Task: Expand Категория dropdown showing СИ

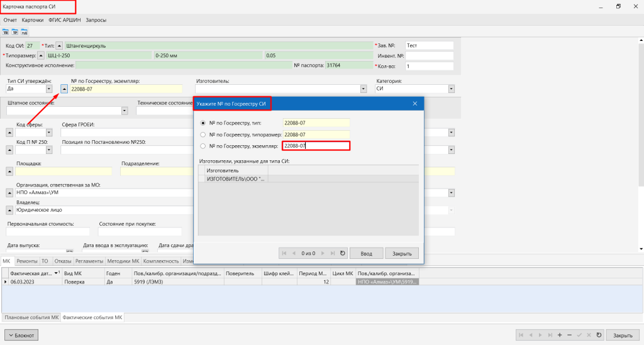Action: [452, 89]
